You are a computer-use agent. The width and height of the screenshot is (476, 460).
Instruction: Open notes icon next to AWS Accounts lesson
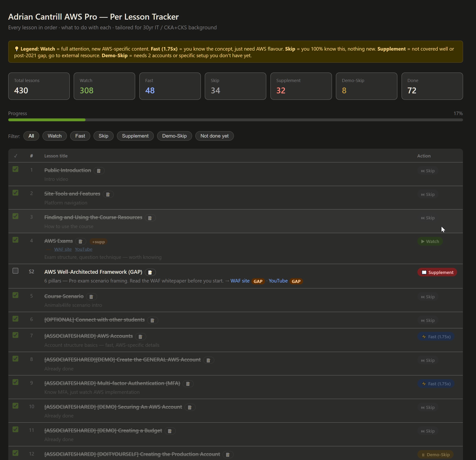[140, 337]
